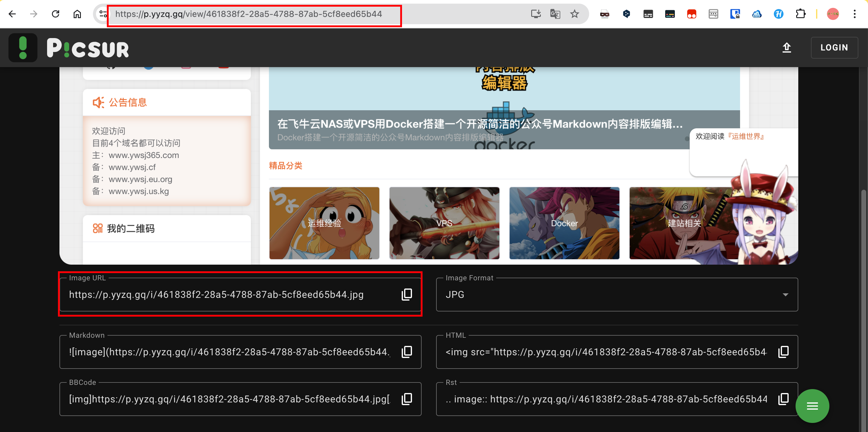Image resolution: width=868 pixels, height=432 pixels.
Task: Expand JPG format selector arrow
Action: [x=785, y=295]
